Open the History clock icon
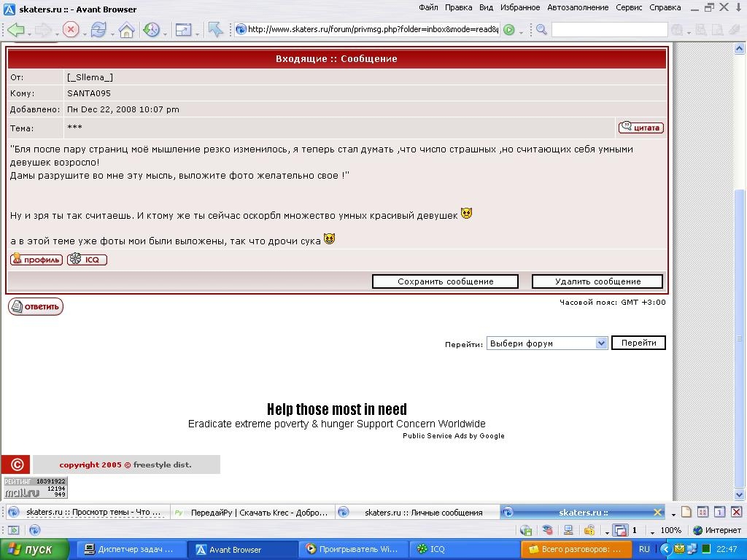 pyautogui.click(x=151, y=30)
